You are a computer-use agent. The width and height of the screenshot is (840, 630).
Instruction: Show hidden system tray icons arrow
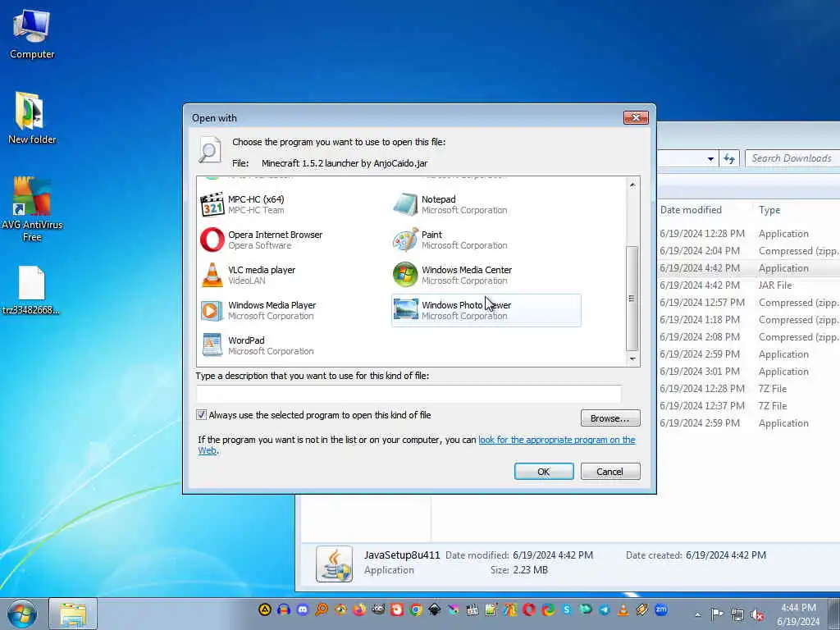click(x=697, y=615)
